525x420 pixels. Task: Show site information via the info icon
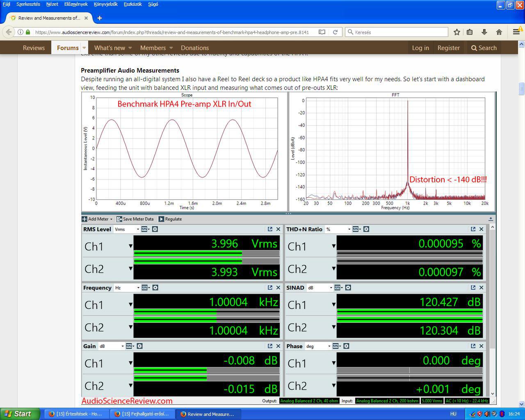[20, 32]
